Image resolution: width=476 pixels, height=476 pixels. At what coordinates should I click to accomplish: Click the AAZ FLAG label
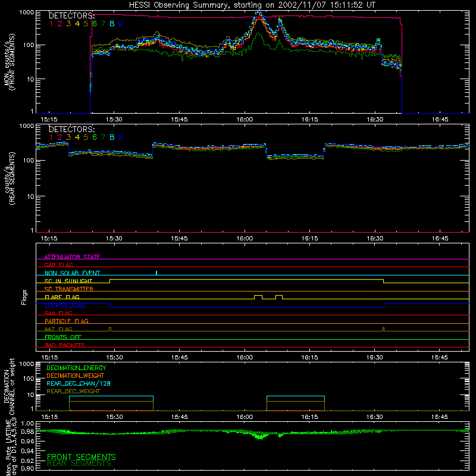[x=58, y=329]
